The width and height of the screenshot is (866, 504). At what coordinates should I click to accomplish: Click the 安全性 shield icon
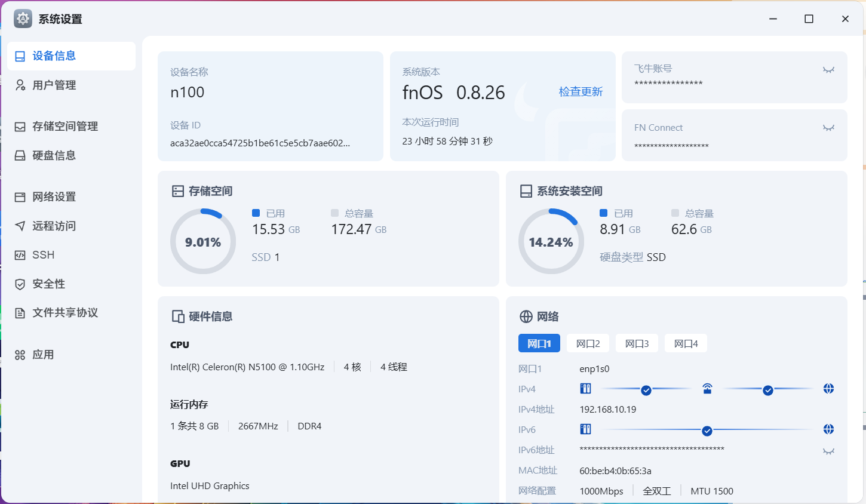(x=20, y=284)
